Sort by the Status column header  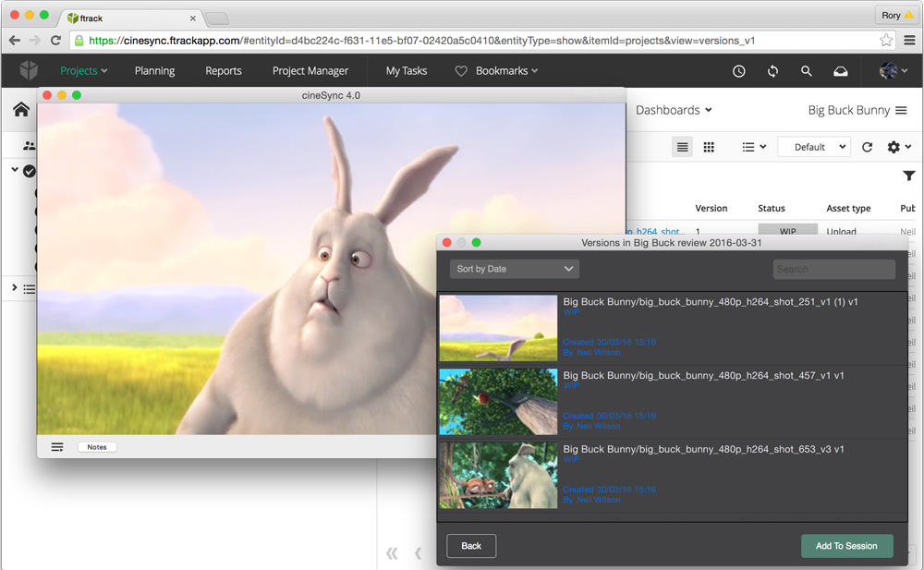(x=772, y=208)
